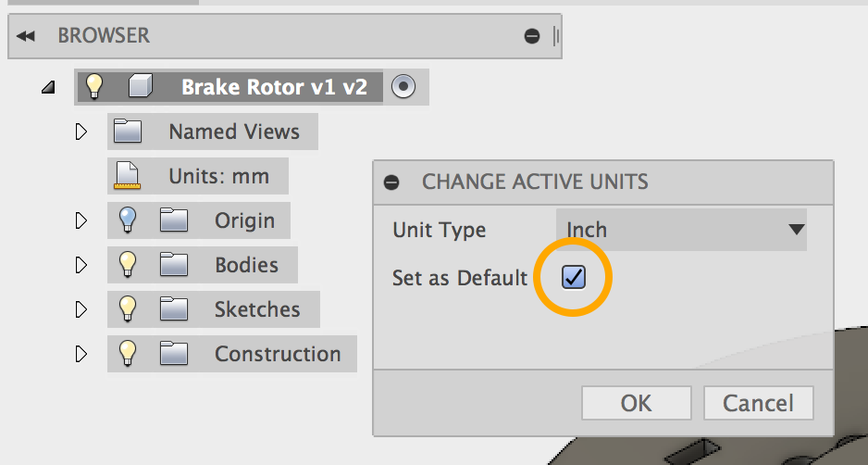Toggle the Construction folder lightbulb
Viewport: 868px width, 465px height.
pos(129,354)
